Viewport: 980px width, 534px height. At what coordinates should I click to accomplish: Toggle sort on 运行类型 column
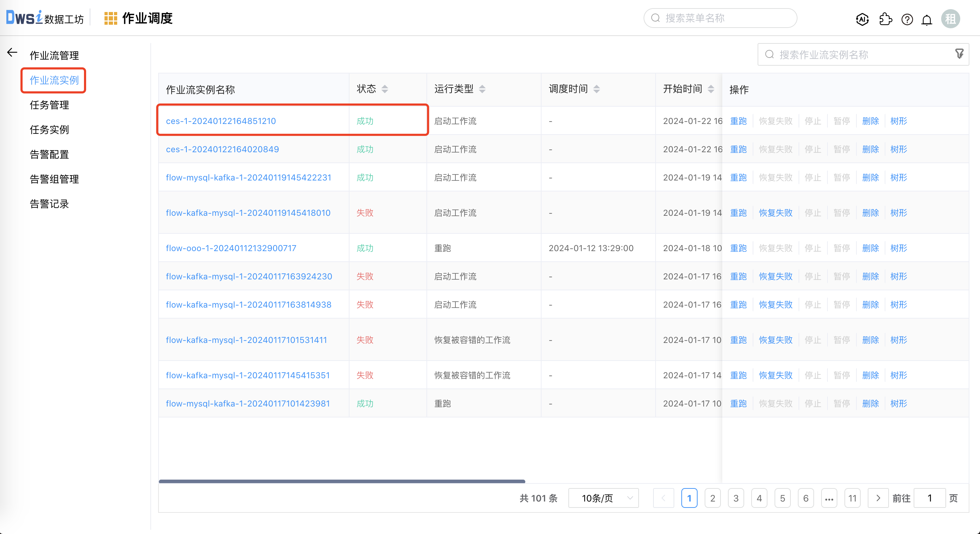click(482, 89)
